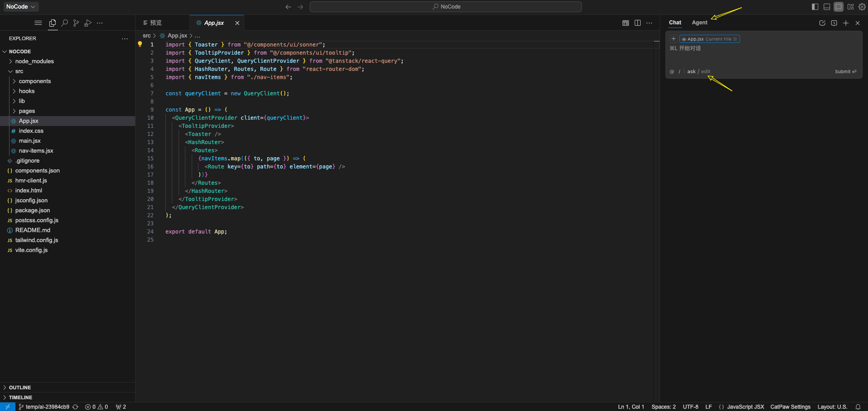Expand the node_modules folder
The width and height of the screenshot is (868, 411).
click(34, 61)
